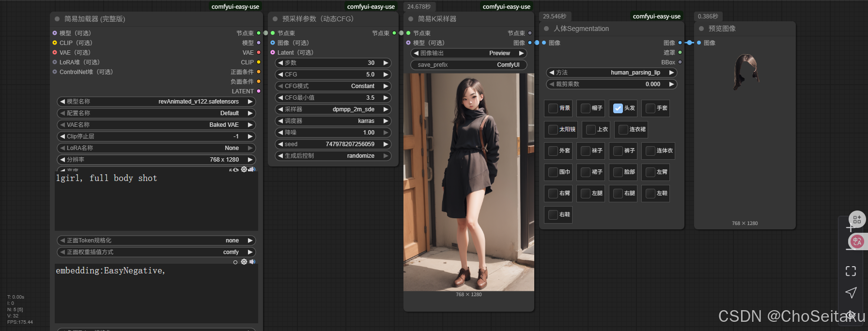
Task: Click the 24.678秒 timing badge
Action: click(419, 7)
